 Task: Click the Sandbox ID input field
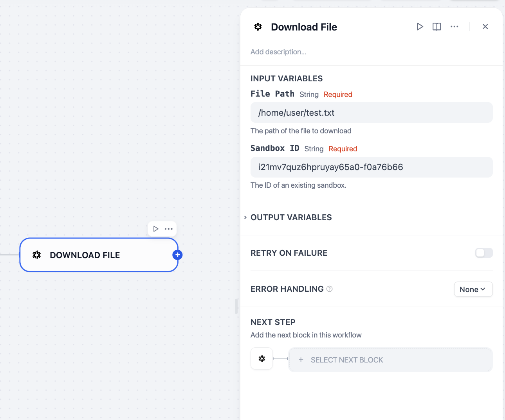pos(371,167)
